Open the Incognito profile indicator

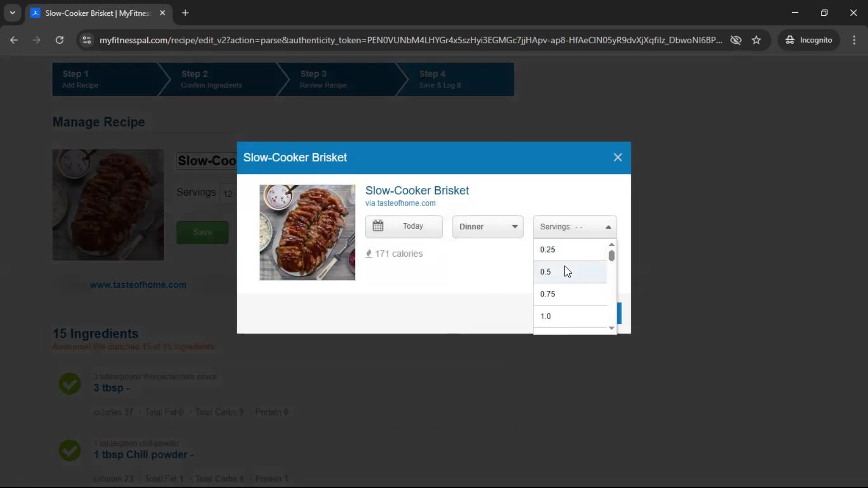pos(809,40)
